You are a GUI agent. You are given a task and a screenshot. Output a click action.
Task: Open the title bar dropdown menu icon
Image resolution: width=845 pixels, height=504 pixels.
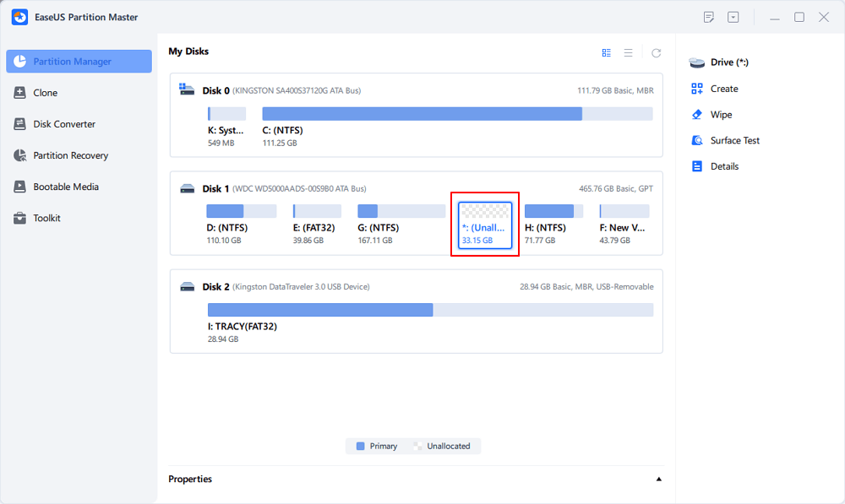(x=733, y=17)
